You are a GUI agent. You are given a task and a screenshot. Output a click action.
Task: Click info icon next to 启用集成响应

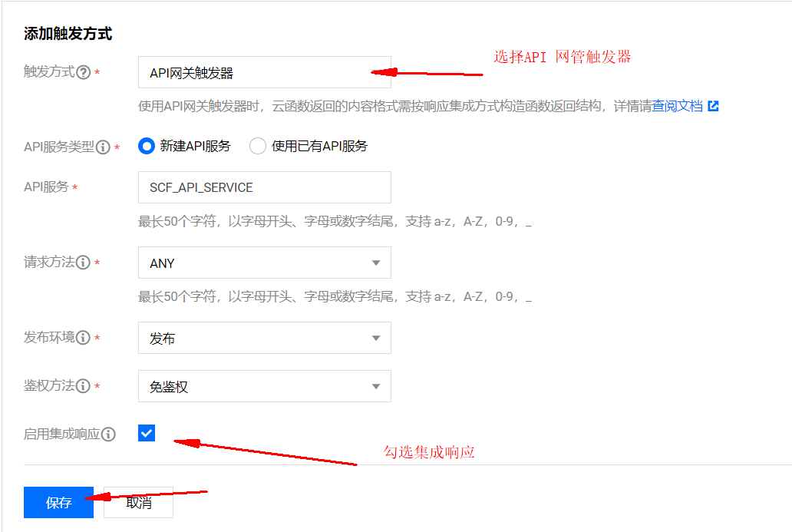pyautogui.click(x=109, y=435)
